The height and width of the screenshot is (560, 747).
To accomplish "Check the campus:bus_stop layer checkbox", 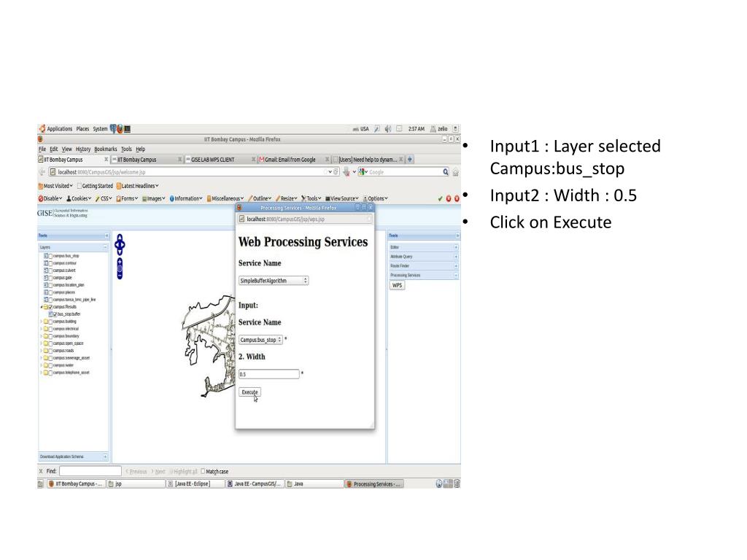I will [50, 256].
